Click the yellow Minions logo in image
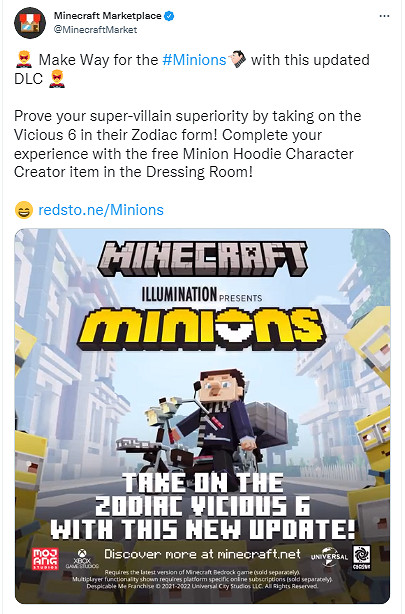 (x=201, y=330)
